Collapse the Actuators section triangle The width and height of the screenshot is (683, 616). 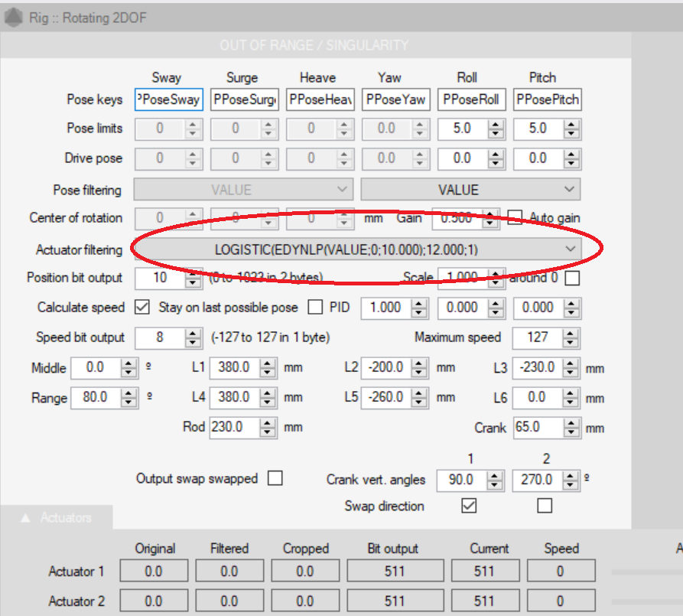25,518
